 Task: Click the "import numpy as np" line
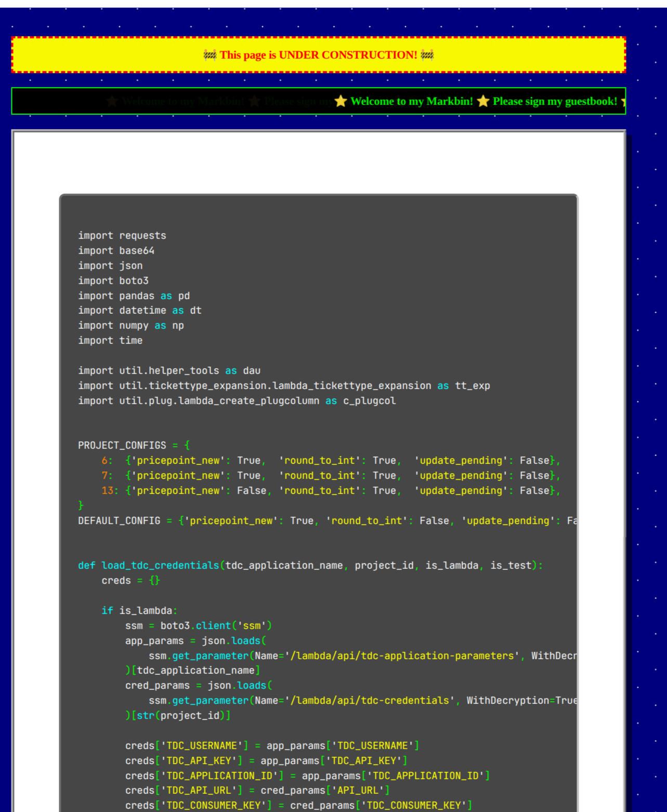[131, 325]
